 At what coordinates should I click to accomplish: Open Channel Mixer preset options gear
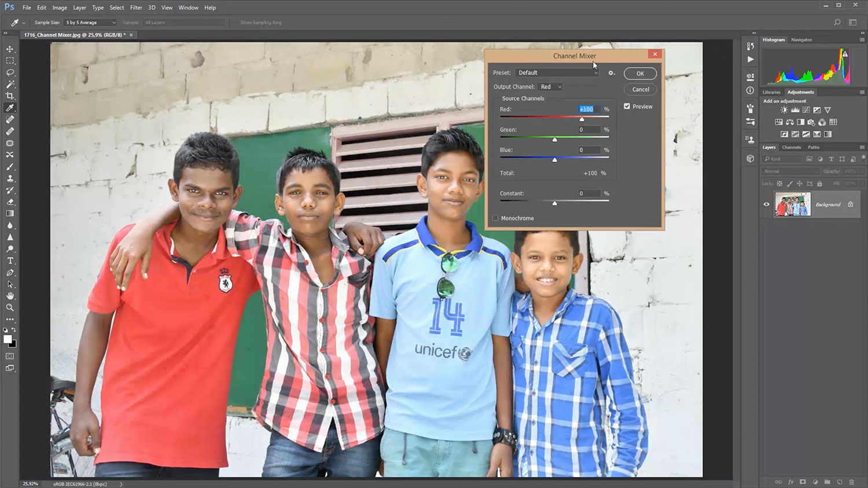click(611, 73)
